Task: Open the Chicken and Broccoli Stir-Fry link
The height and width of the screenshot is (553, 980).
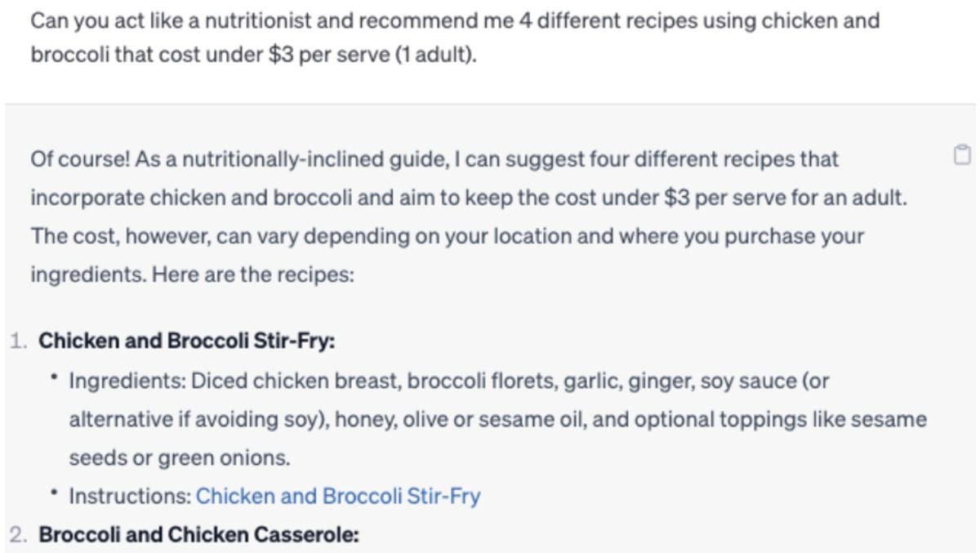Action: (338, 496)
